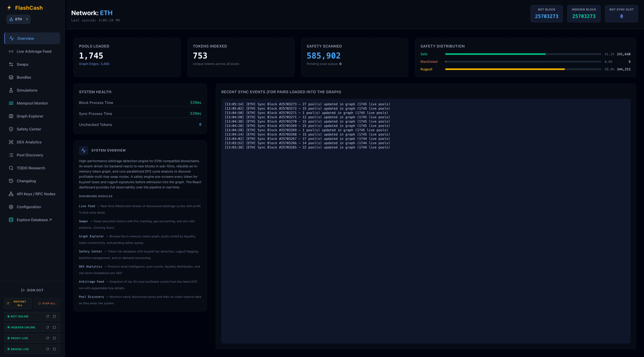Click the Safety Center shield icon
The width and height of the screenshot is (644, 357).
11,129
